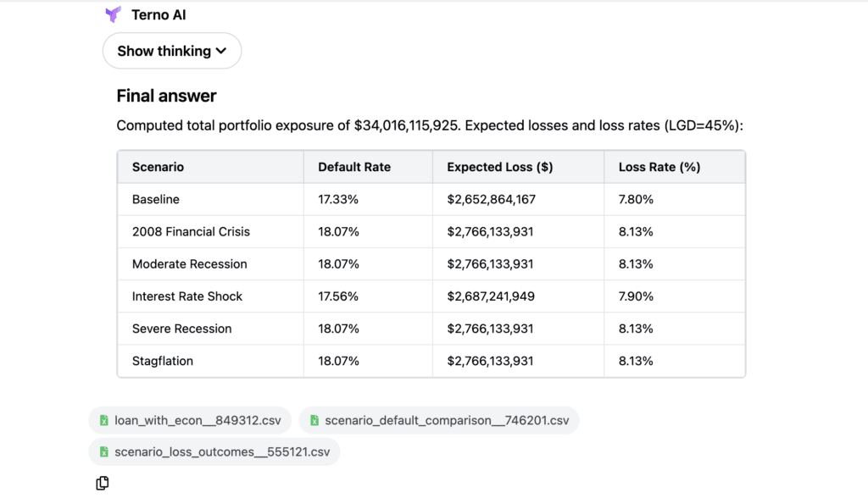
Task: Click the Terno AI logo icon
Action: coord(113,14)
